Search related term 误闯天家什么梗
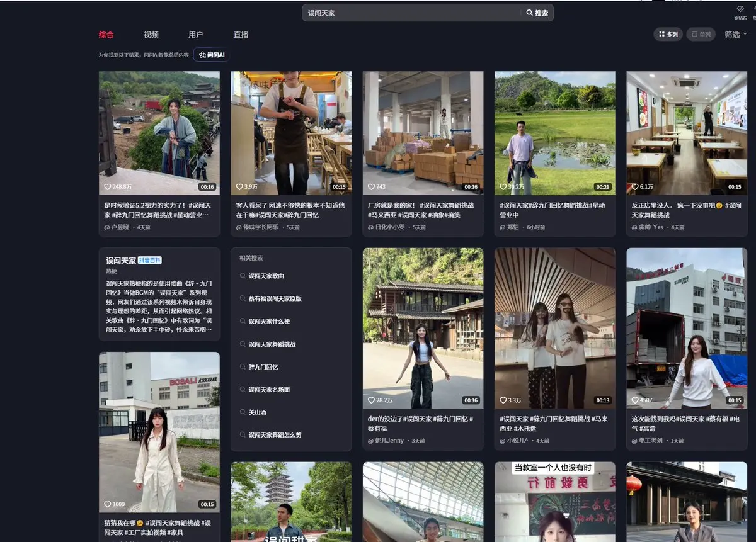The height and width of the screenshot is (542, 756). (x=269, y=322)
